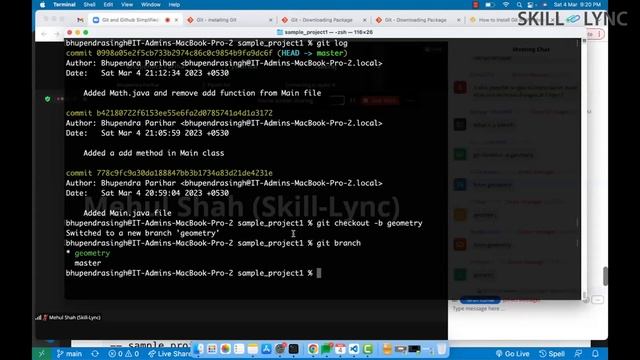
Task: Click the Wi-Fi status icon
Action: click(506, 4)
